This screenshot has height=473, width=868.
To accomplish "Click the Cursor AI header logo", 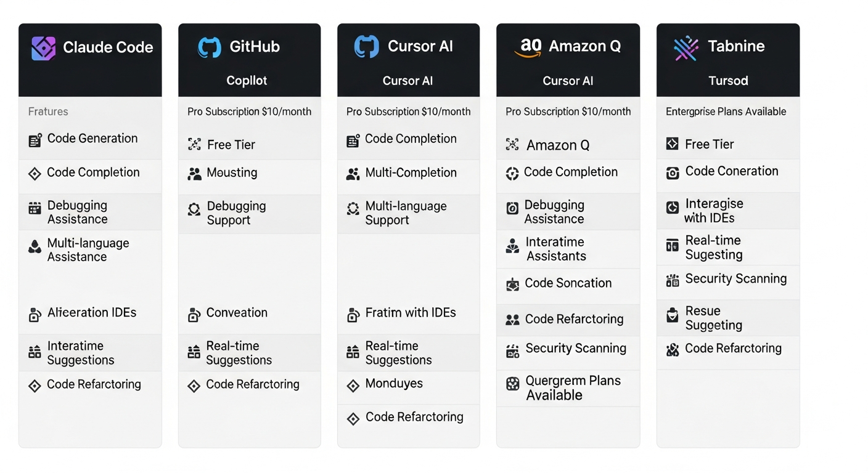I will click(366, 47).
